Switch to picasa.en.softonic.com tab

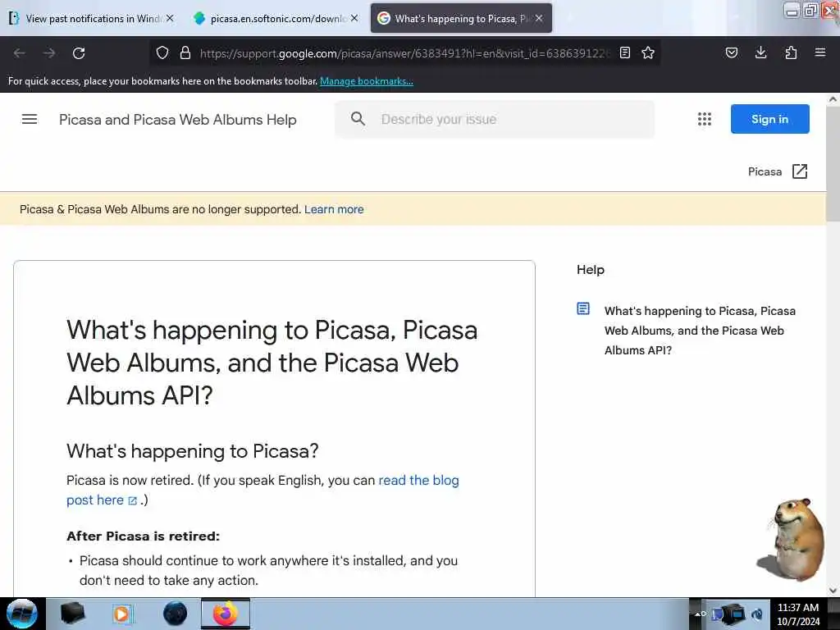[276, 18]
